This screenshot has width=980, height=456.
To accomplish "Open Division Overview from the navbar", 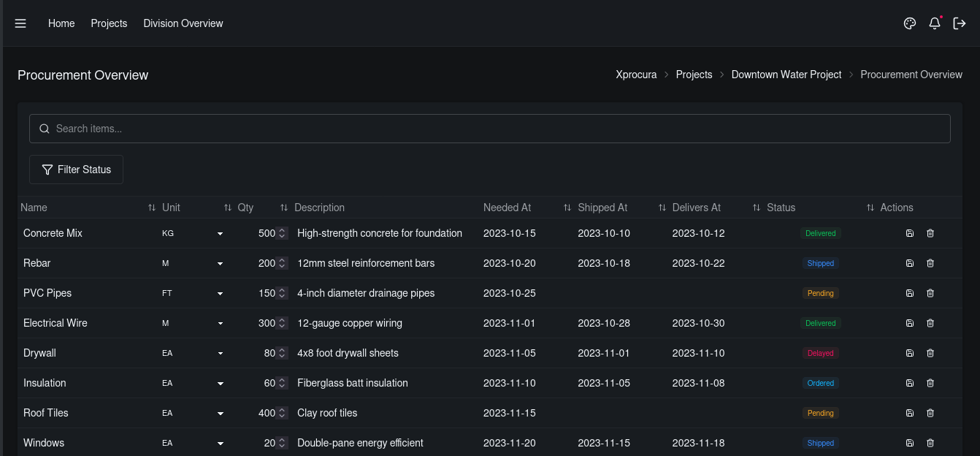I will [183, 23].
